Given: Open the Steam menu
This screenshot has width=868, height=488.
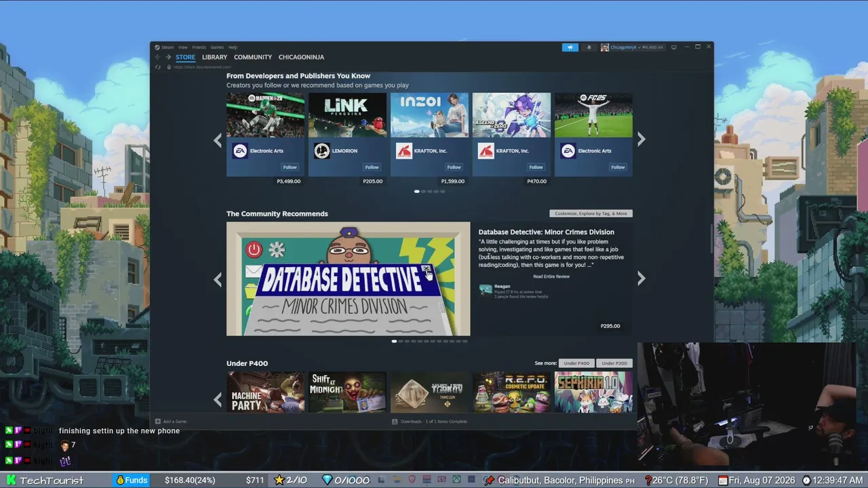Looking at the screenshot, I should point(167,47).
